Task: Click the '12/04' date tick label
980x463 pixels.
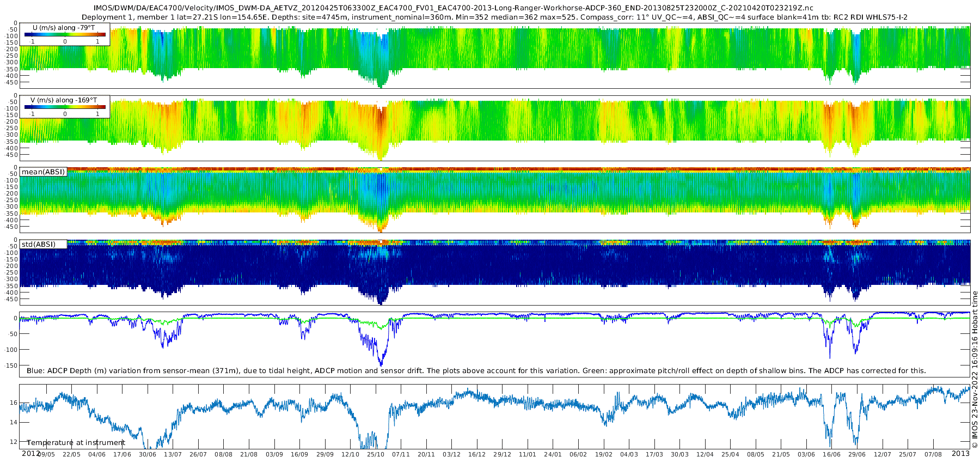Action: (705, 454)
